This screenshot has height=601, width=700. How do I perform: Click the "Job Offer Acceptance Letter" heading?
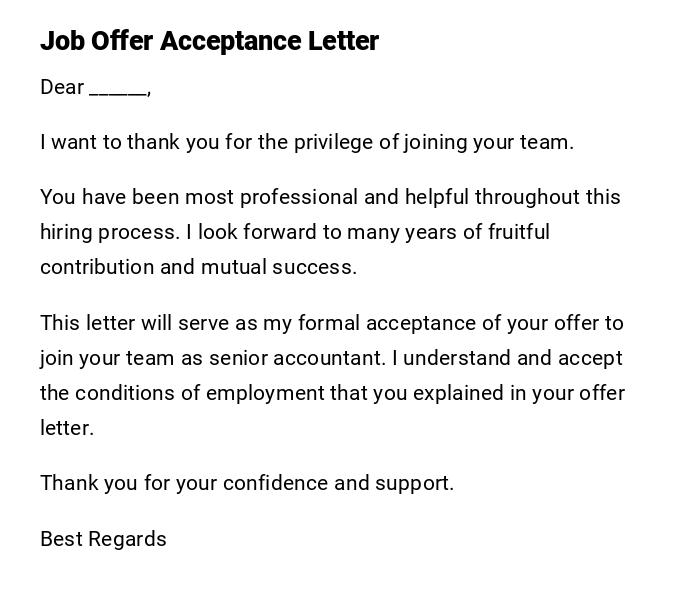pyautogui.click(x=209, y=41)
